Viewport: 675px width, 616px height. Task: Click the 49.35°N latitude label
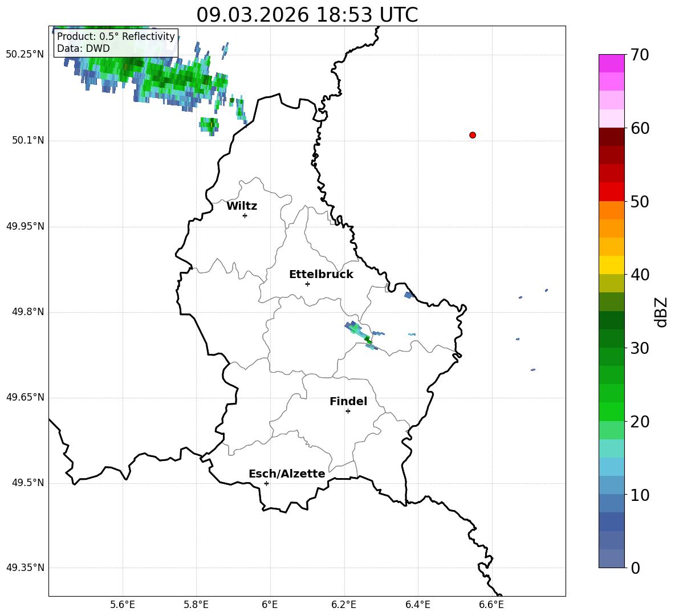(x=25, y=568)
